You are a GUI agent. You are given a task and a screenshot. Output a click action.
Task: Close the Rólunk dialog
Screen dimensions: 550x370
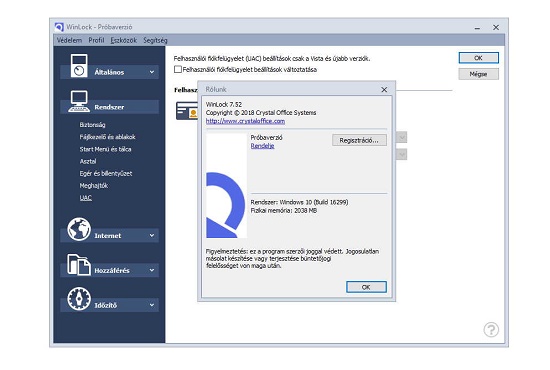coord(384,89)
